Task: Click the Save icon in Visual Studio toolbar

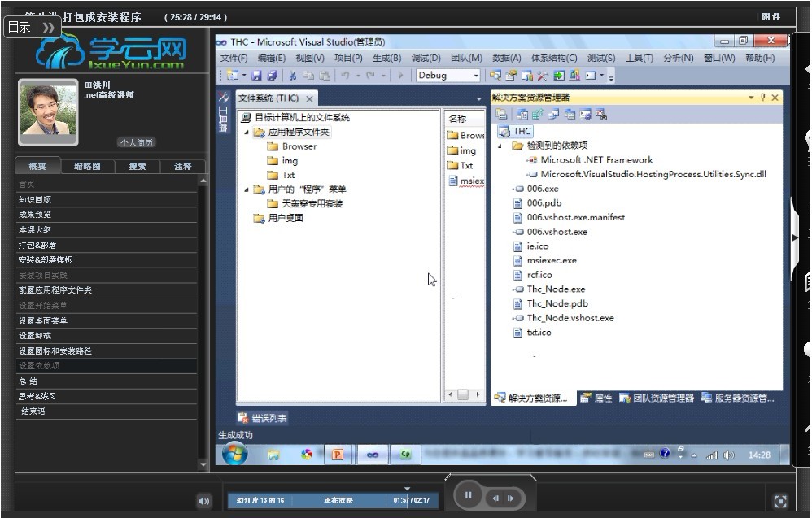Action: click(x=256, y=76)
